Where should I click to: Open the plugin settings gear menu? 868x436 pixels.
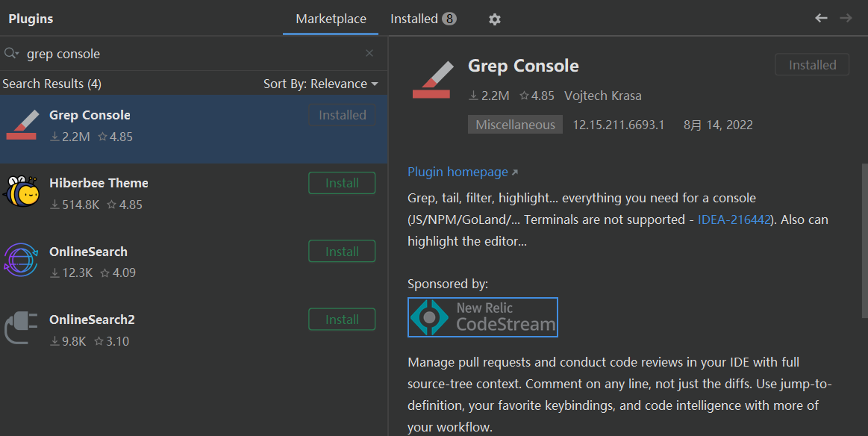(x=494, y=19)
